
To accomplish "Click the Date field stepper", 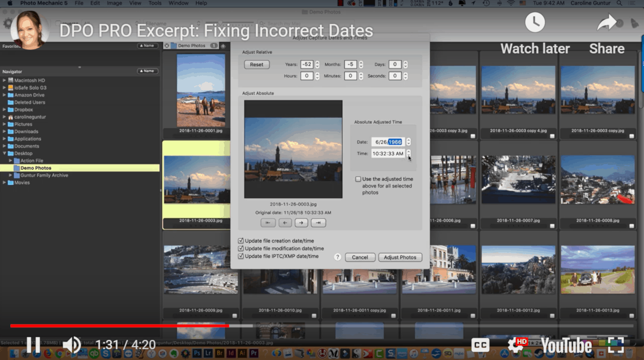I will [x=408, y=142].
